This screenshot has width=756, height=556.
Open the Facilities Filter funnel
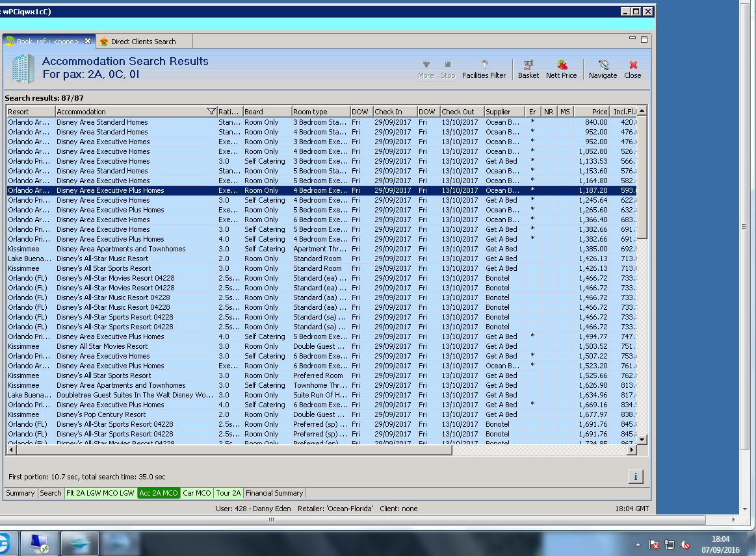(x=484, y=69)
